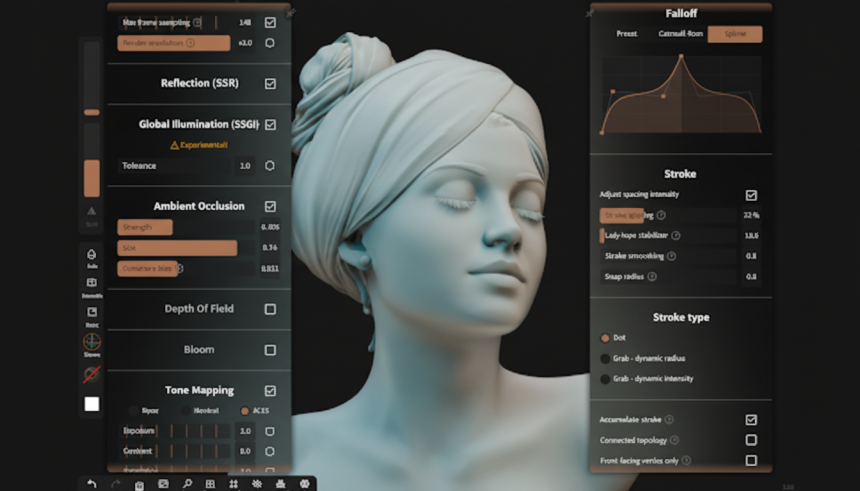Click the redo arrow in bottom toolbar
Viewport: 860px width, 491px height.
(x=116, y=484)
